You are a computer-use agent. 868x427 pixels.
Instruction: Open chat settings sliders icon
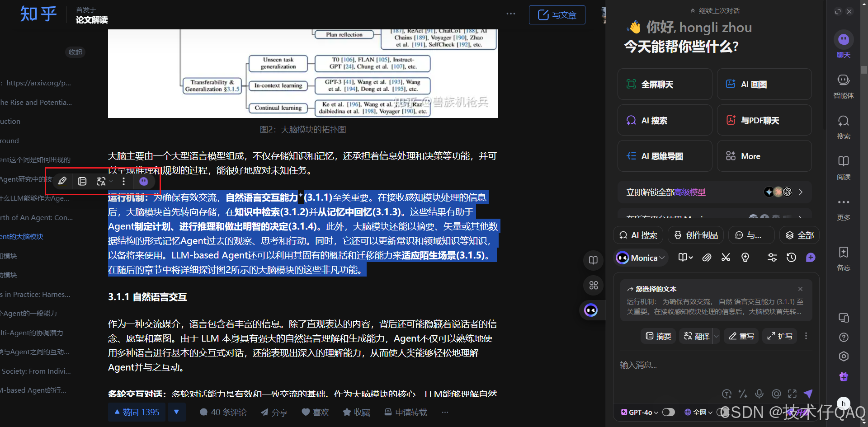(772, 258)
